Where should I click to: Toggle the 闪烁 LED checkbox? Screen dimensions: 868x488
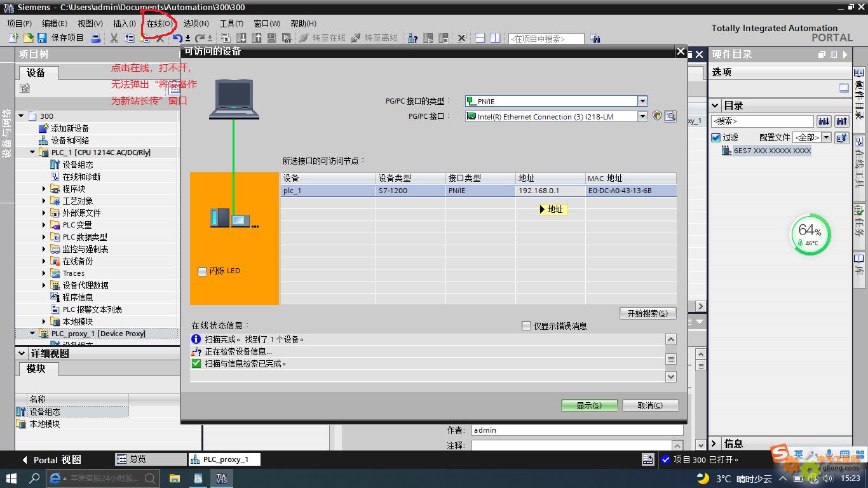pos(203,271)
